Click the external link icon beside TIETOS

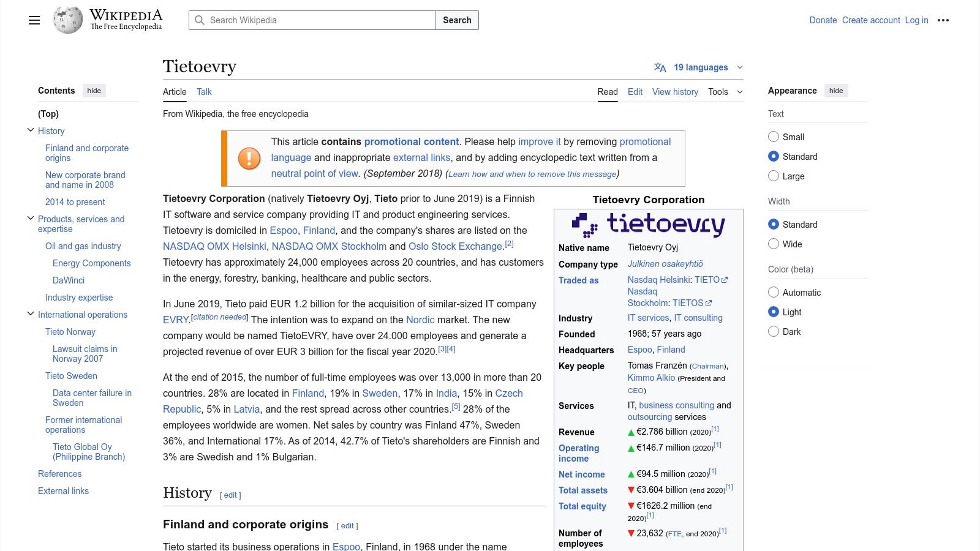click(709, 303)
